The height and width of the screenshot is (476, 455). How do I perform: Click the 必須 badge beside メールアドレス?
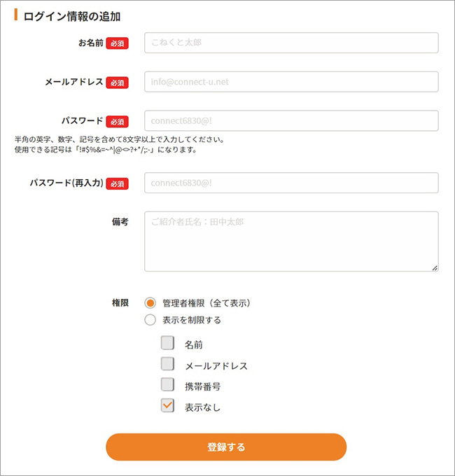pos(118,83)
